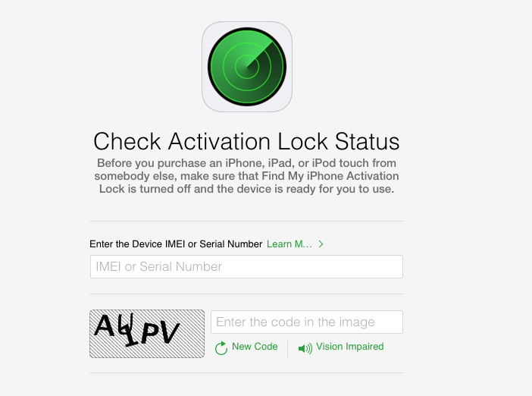Click the bottom divider line beneath the captcha
Image resolution: width=532 pixels, height=396 pixels.
(x=246, y=373)
